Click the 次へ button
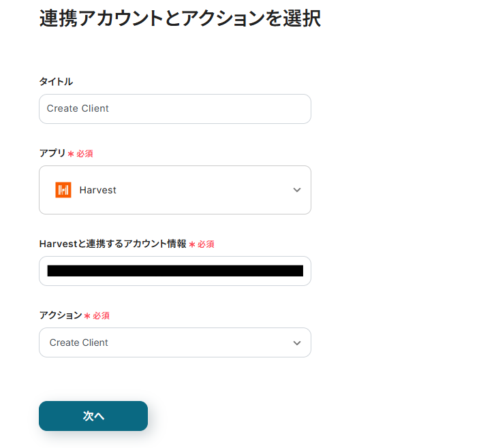Viewport: 481px width, 448px height. [93, 416]
